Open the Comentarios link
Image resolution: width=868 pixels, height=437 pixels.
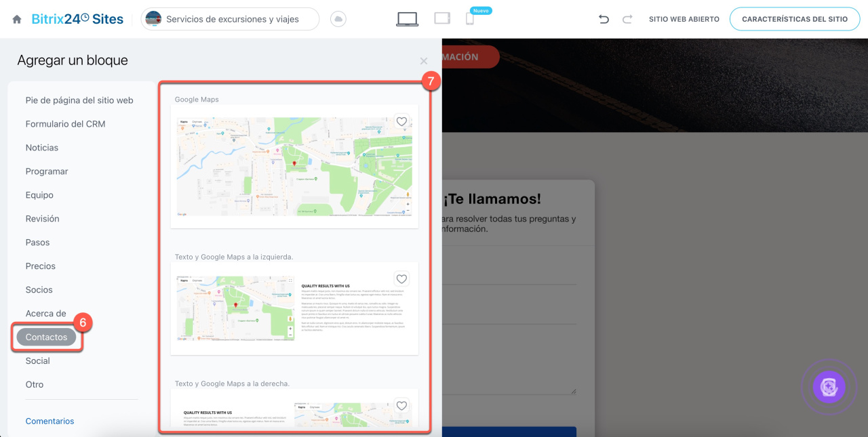[x=50, y=421]
